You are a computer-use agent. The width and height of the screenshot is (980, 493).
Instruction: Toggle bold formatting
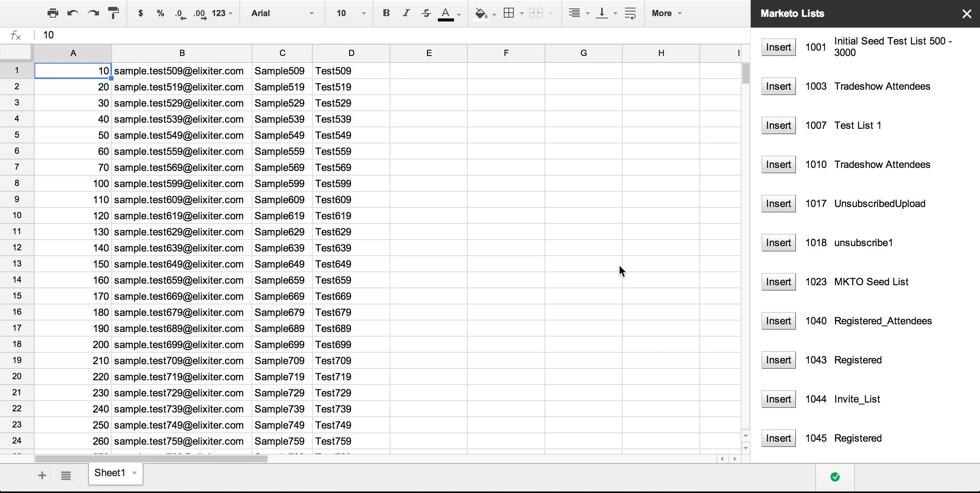386,13
